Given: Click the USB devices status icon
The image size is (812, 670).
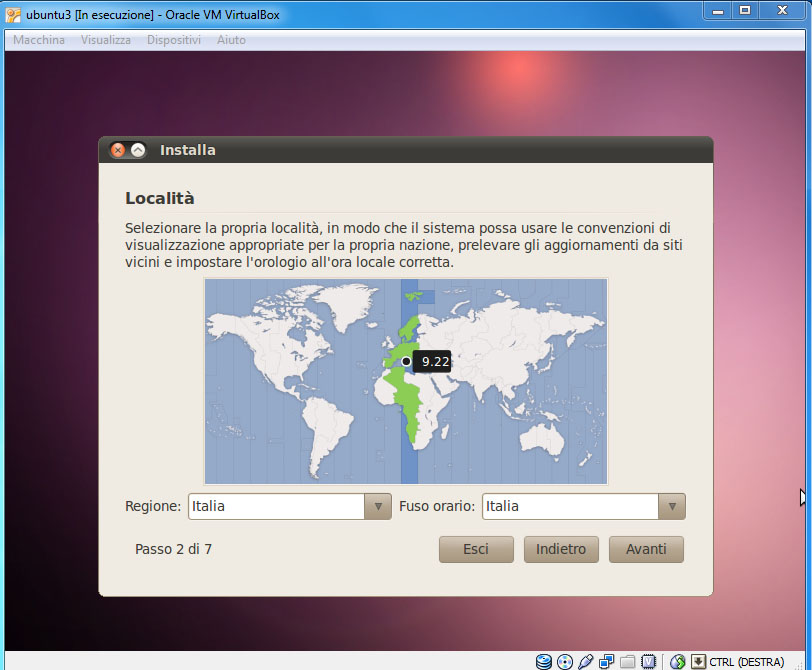Looking at the screenshot, I should click(x=586, y=661).
